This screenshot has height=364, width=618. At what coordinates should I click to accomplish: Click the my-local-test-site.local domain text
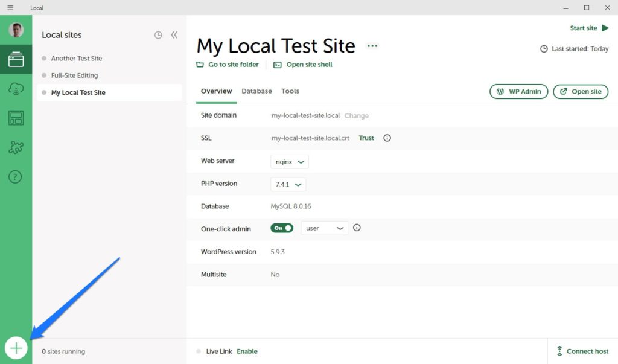coord(305,115)
